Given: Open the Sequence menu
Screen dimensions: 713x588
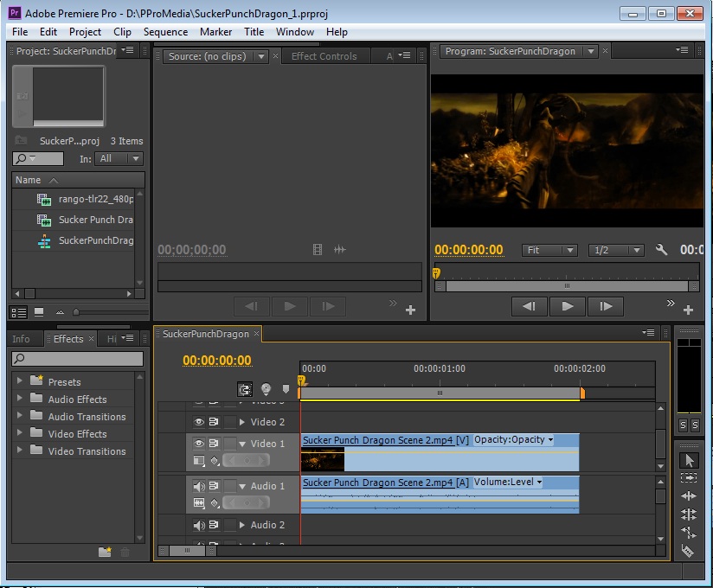Looking at the screenshot, I should click(165, 32).
